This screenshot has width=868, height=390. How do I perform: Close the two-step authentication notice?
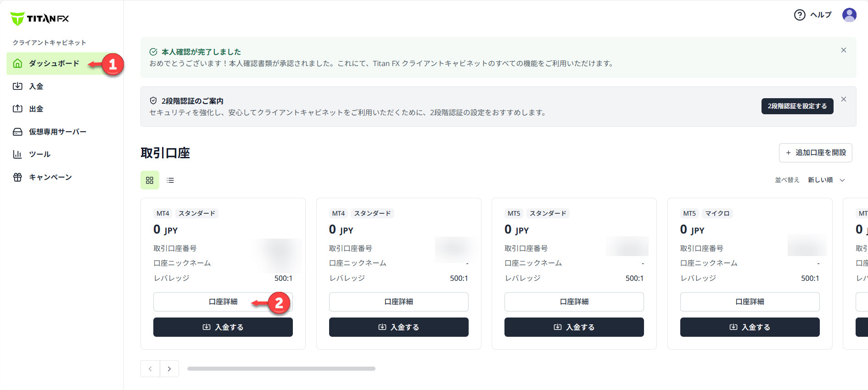click(x=843, y=99)
